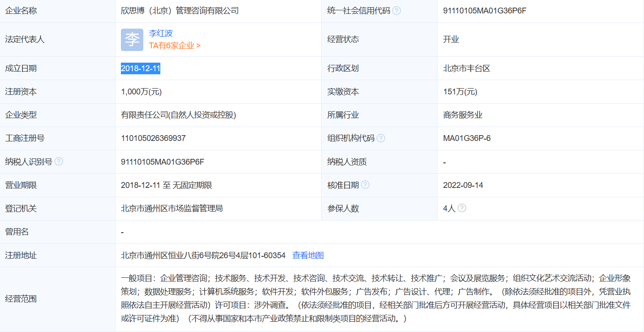
Task: Click the 企业名称 label
Action: pyautogui.click(x=21, y=11)
